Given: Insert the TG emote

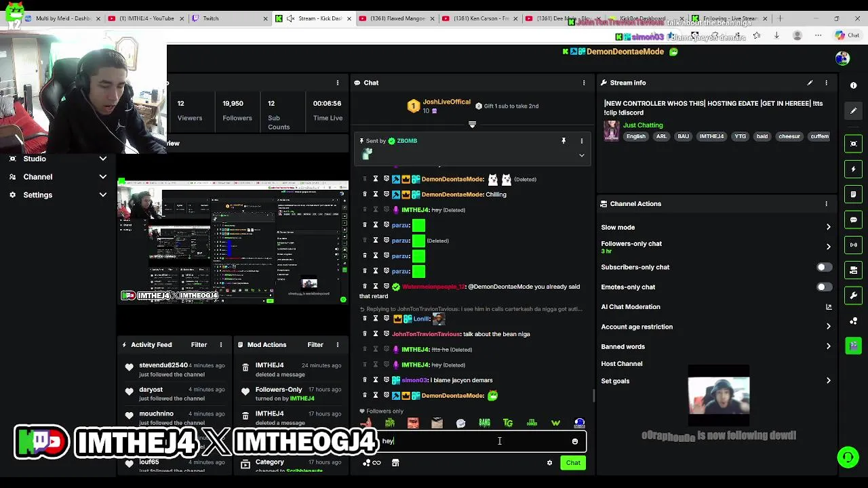Looking at the screenshot, I should [508, 423].
